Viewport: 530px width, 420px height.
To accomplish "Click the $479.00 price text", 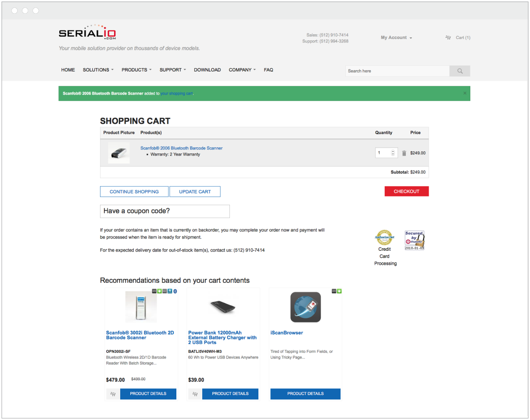I will click(115, 380).
